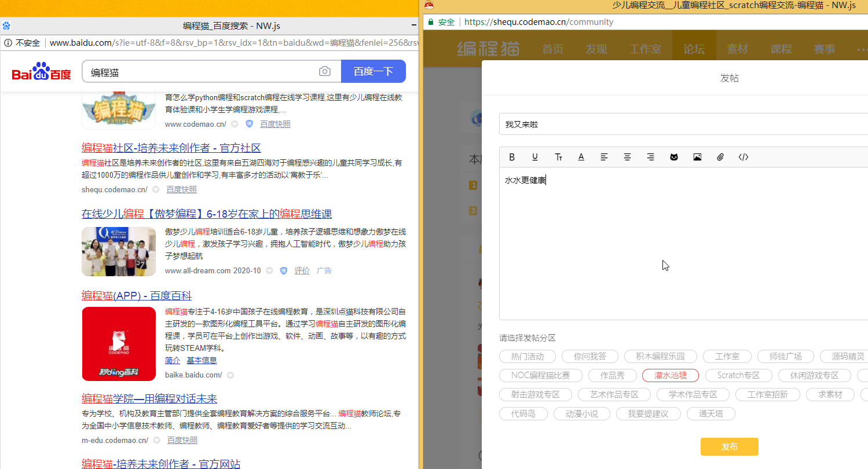
Task: Open the 素材 tab on Codemao
Action: point(737,49)
